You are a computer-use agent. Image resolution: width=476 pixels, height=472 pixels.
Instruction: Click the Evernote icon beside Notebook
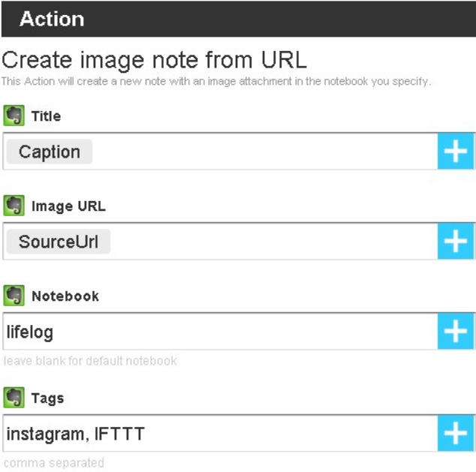pos(13,296)
